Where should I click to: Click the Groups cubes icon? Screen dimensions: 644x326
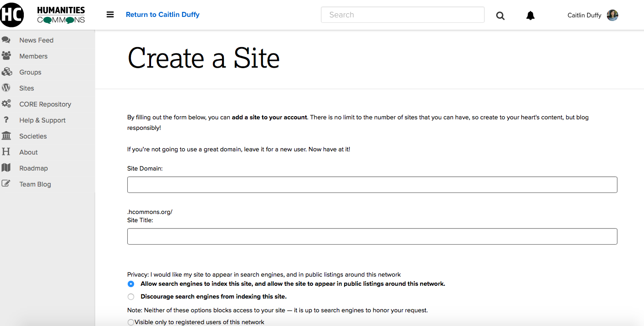(x=6, y=72)
